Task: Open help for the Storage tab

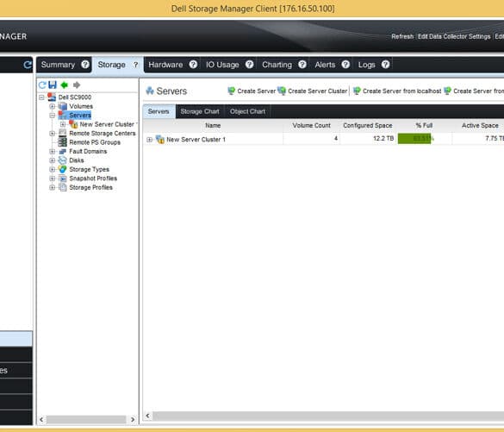Action: pos(135,65)
